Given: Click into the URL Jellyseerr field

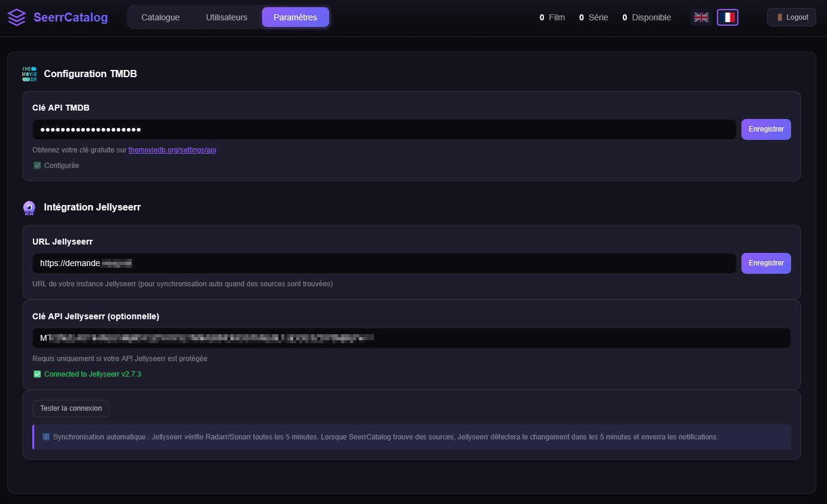Looking at the screenshot, I should coord(383,263).
